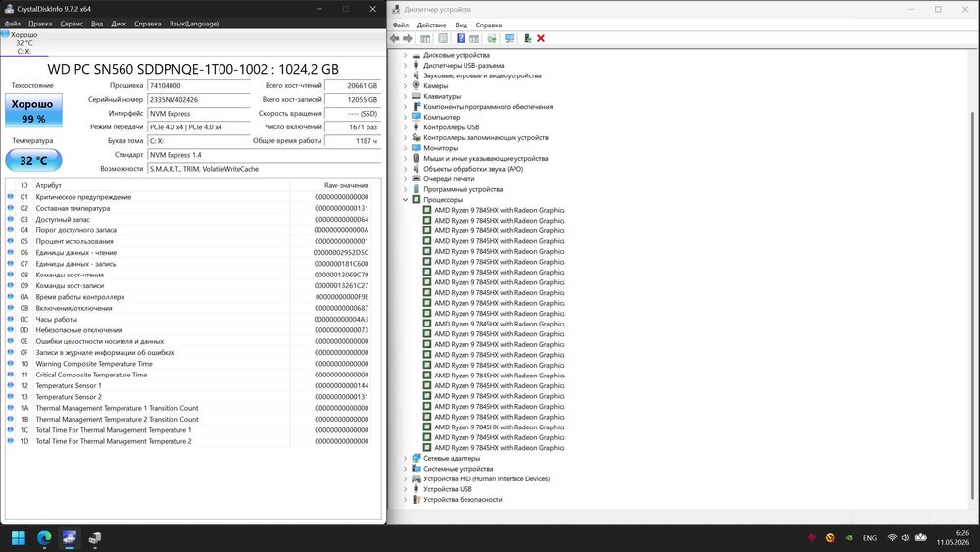Click the NVIDIA tray icon

tap(849, 538)
